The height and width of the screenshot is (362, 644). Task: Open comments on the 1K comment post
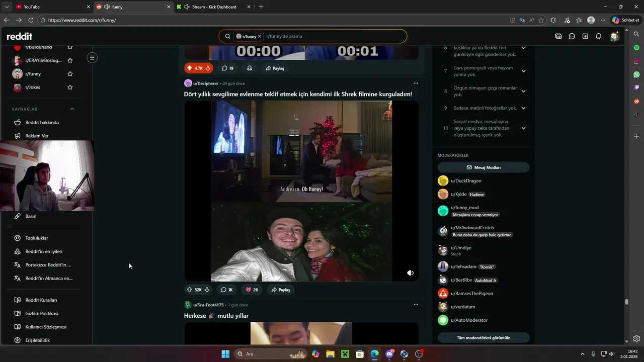227,290
